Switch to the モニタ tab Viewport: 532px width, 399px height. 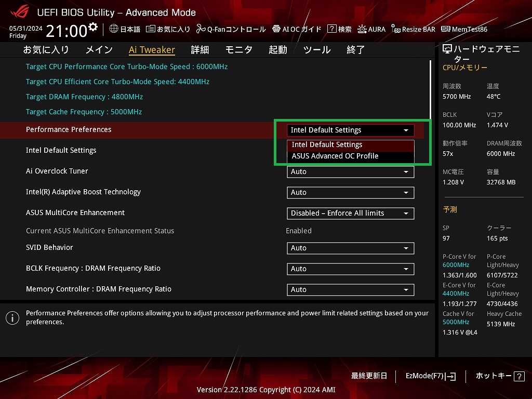[x=239, y=50]
